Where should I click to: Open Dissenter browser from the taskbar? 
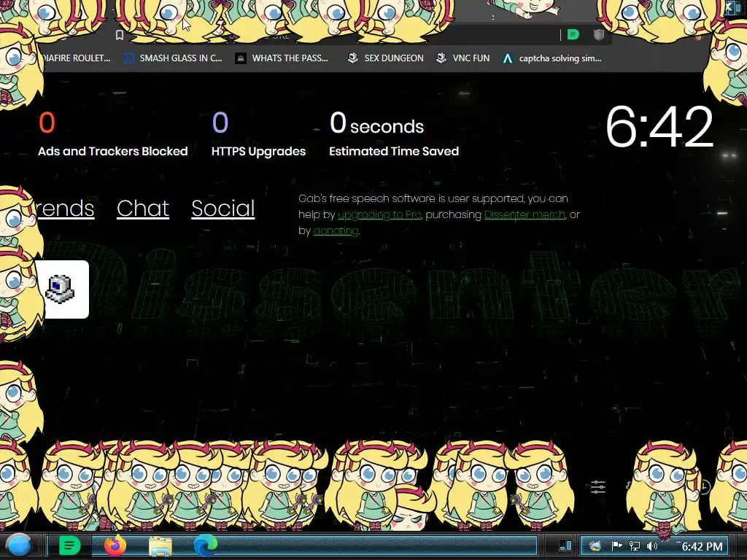pyautogui.click(x=69, y=545)
